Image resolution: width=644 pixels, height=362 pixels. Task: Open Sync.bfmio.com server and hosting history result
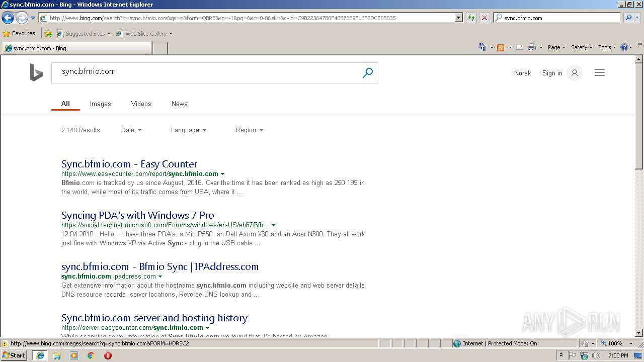(154, 318)
